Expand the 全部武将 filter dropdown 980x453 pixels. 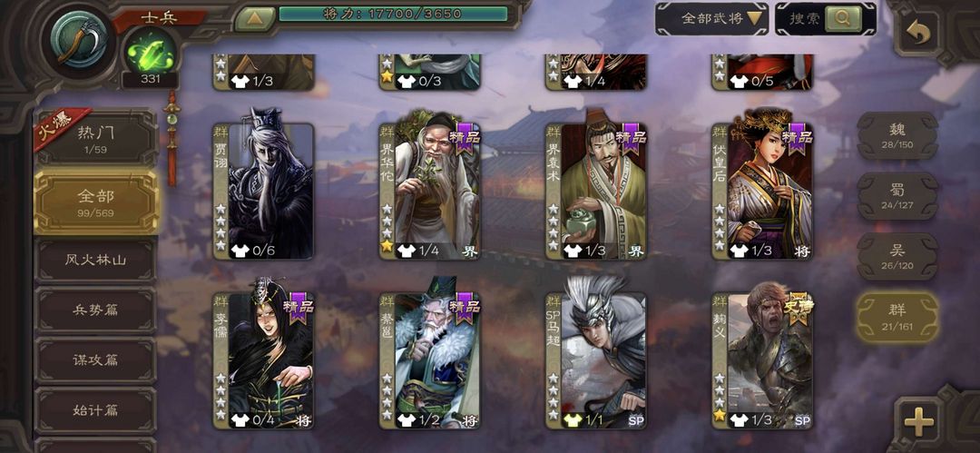711,18
